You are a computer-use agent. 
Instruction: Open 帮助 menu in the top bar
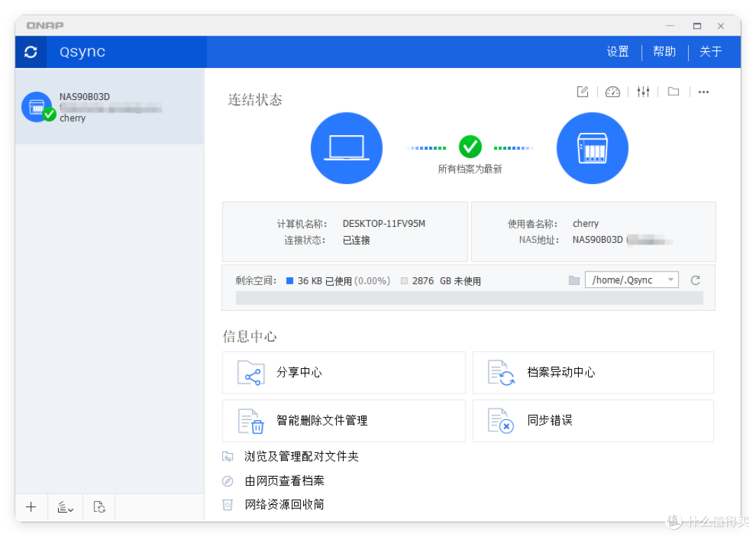(x=664, y=52)
